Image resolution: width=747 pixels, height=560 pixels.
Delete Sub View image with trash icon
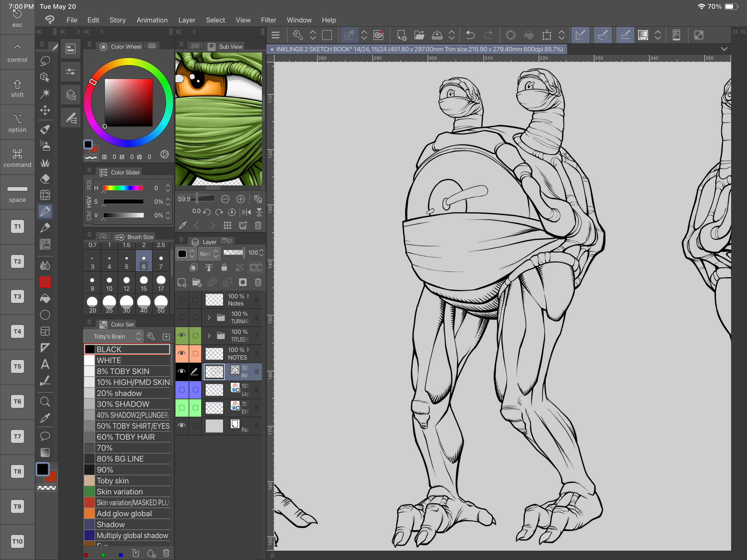click(258, 225)
